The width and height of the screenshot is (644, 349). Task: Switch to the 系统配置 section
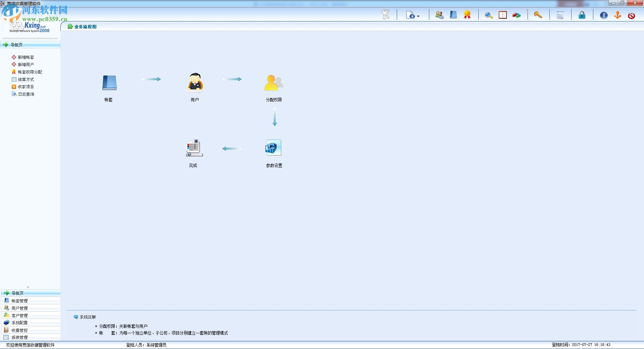point(30,323)
